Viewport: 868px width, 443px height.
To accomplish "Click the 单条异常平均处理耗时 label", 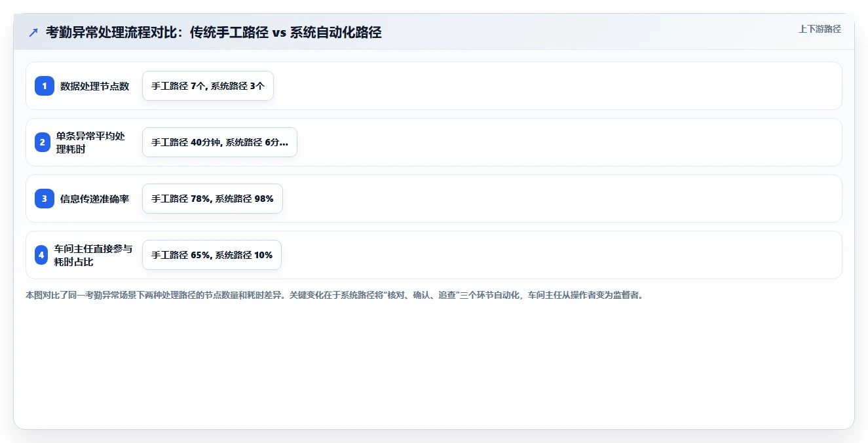I will (90, 142).
